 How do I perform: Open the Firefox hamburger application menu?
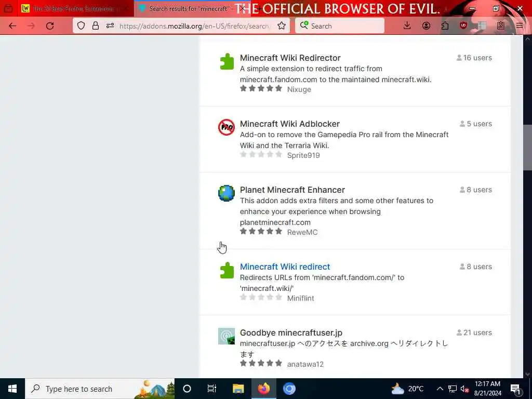click(x=519, y=26)
